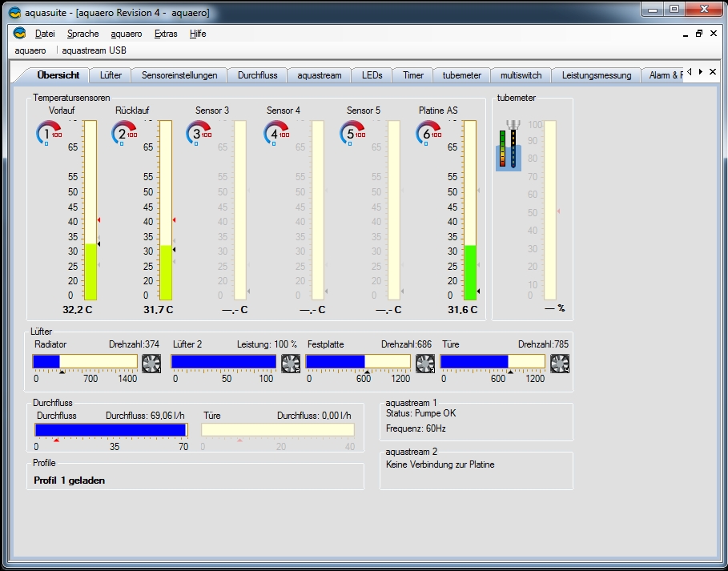The height and width of the screenshot is (571, 728).
Task: Click the Platine AS sensor 6 gauge icon
Action: tap(428, 133)
